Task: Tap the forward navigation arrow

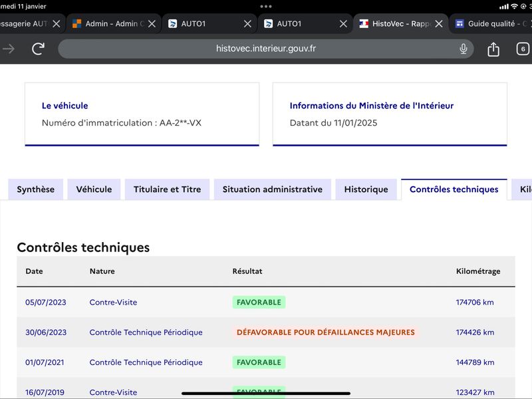Action: [8, 49]
